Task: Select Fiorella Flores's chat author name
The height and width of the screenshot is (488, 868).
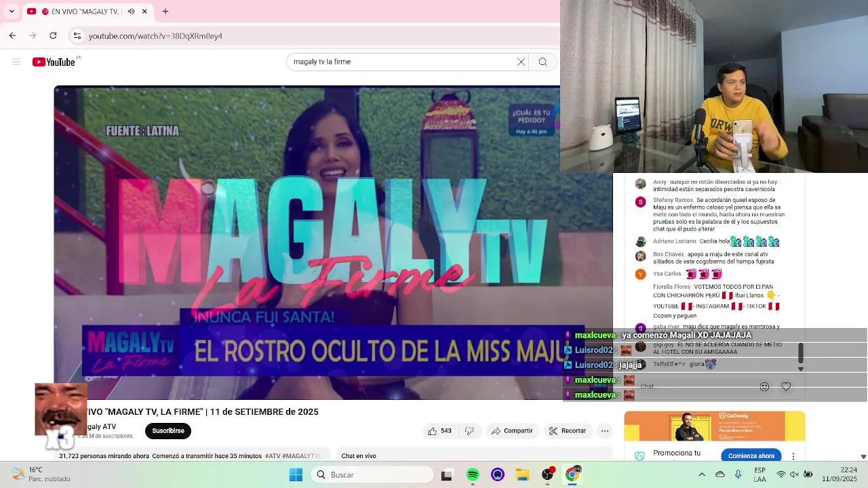Action: pyautogui.click(x=671, y=287)
